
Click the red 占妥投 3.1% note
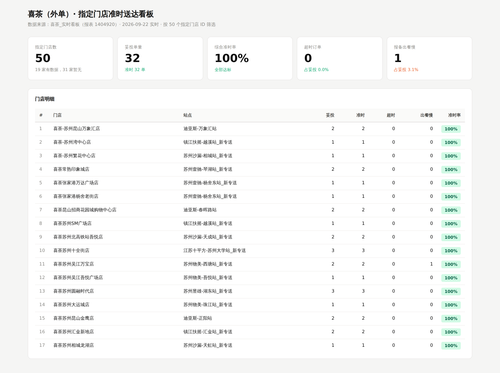406,70
